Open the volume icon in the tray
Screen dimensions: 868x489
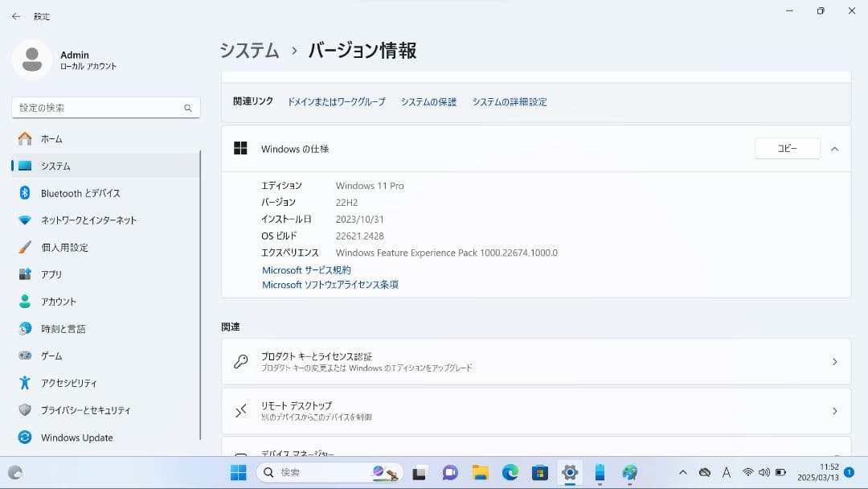point(764,473)
